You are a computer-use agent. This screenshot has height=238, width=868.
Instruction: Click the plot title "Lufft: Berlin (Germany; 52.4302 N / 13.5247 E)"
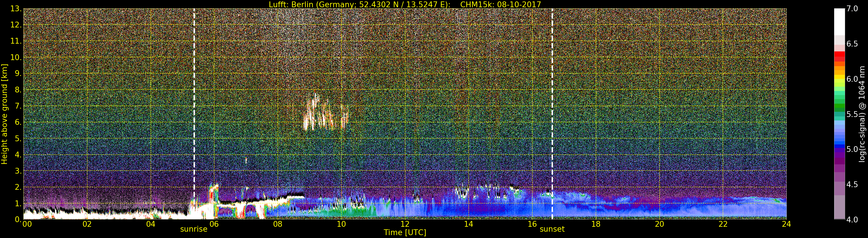(360, 4)
